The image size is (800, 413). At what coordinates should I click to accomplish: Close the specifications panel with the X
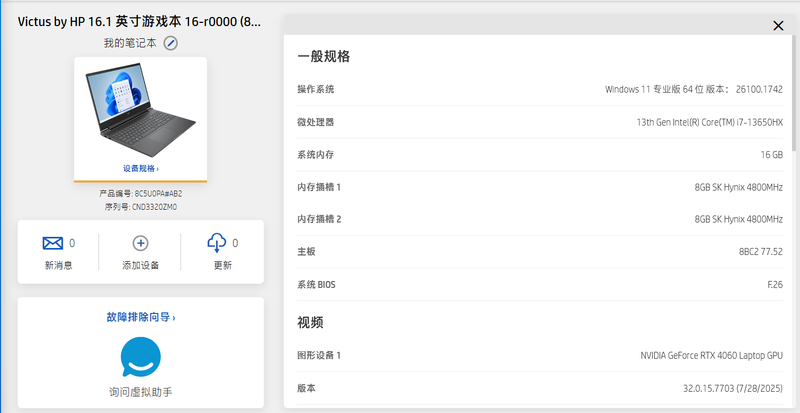coord(778,28)
